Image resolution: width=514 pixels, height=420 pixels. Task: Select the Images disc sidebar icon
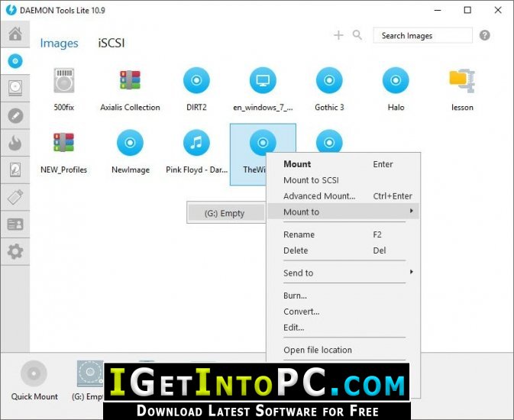(15, 61)
